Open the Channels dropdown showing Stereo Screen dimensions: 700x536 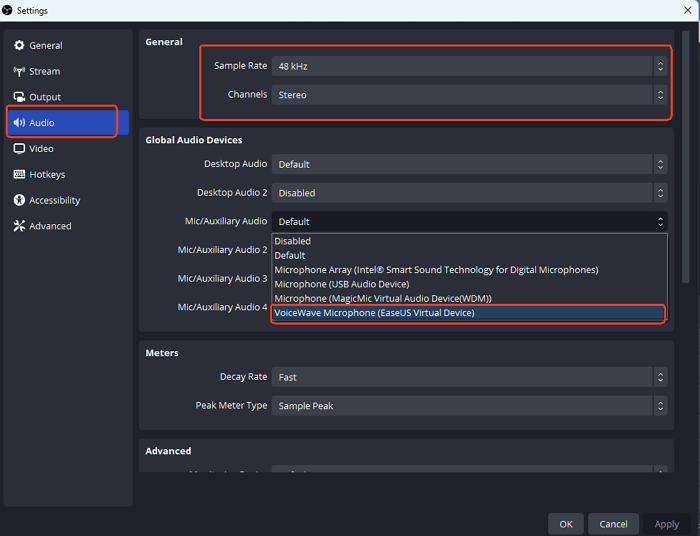[469, 95]
